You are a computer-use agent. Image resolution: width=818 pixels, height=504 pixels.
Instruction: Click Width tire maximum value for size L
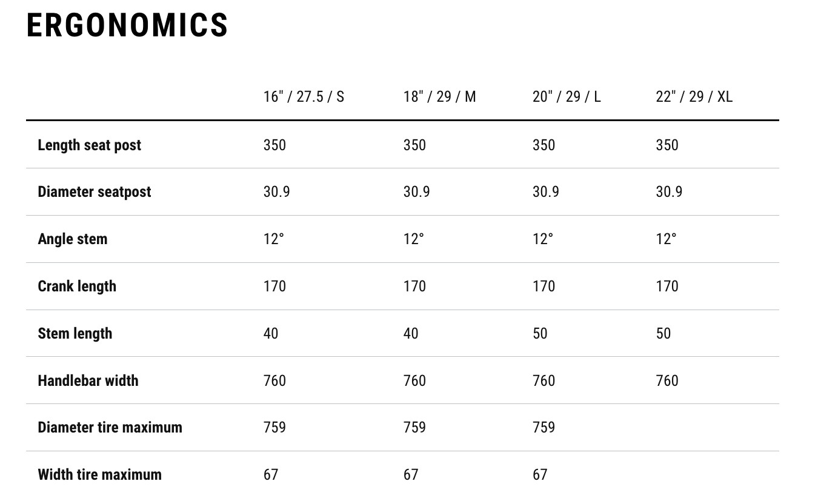540,474
